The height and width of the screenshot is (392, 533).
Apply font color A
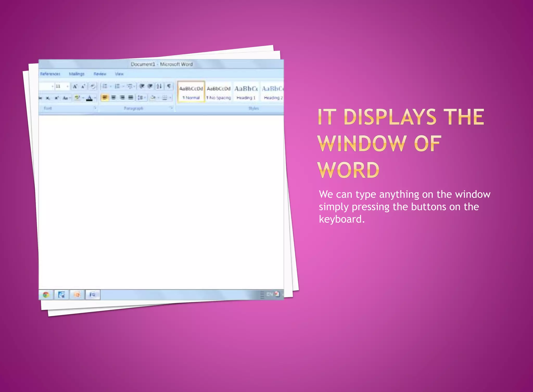point(89,98)
